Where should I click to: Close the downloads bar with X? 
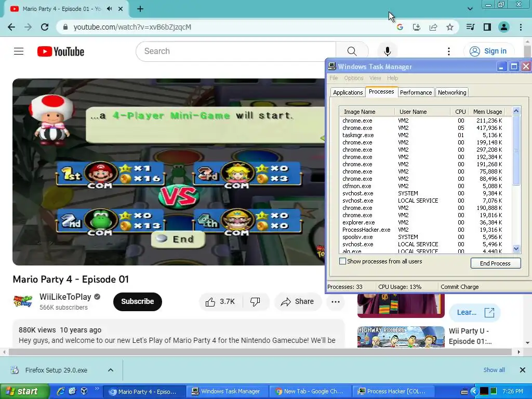click(x=523, y=370)
